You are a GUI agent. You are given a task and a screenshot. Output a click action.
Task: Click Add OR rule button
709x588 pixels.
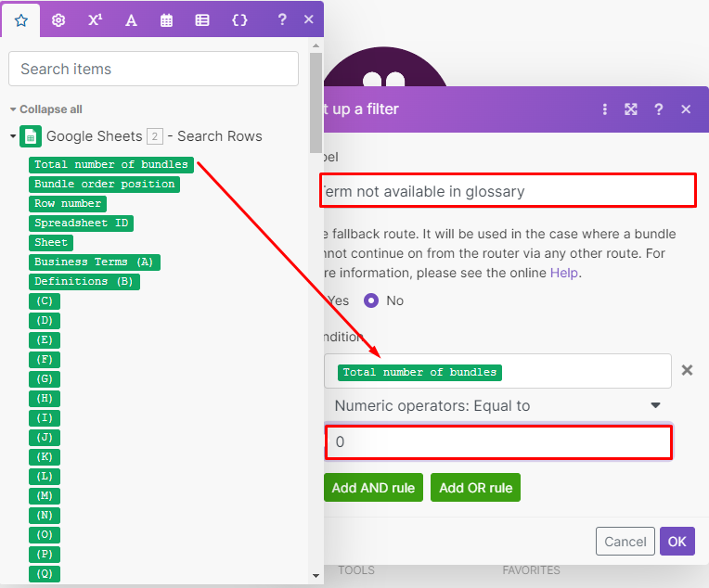coord(475,488)
